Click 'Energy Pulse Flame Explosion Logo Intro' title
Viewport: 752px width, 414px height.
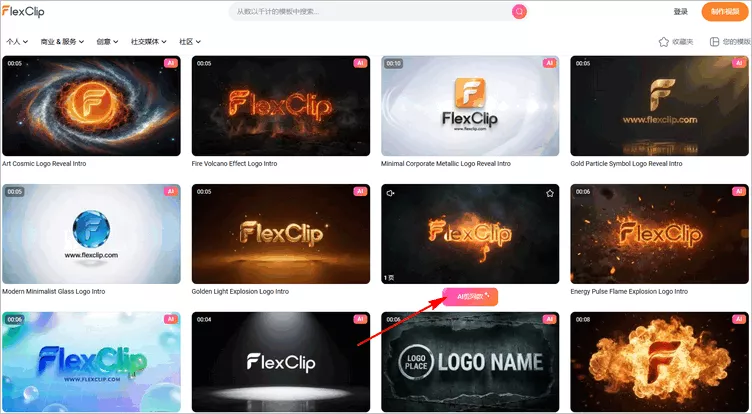pyautogui.click(x=629, y=292)
